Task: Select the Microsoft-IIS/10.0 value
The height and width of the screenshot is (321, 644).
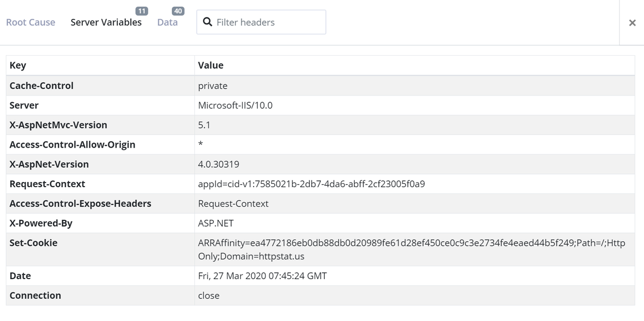Action: click(x=415, y=105)
